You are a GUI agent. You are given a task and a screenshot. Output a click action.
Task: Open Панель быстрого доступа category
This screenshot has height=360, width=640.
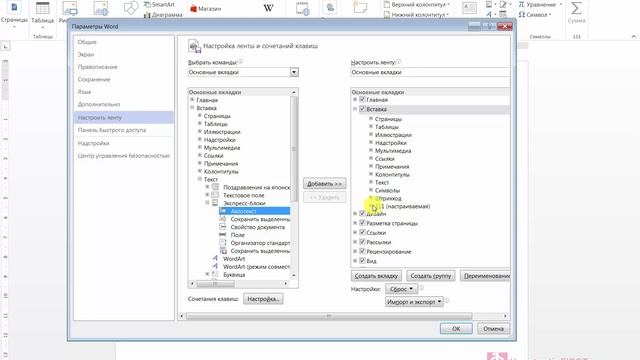coord(112,130)
